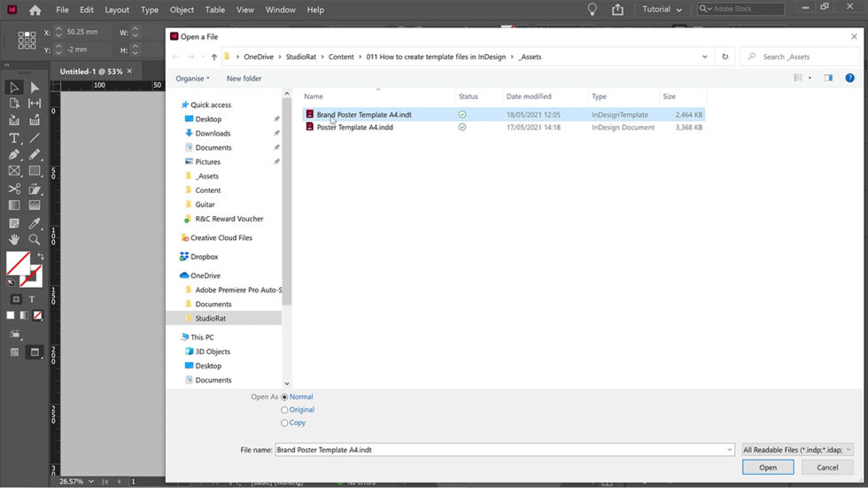Activate the Hand tool
This screenshot has width=868, height=488.
(14, 239)
